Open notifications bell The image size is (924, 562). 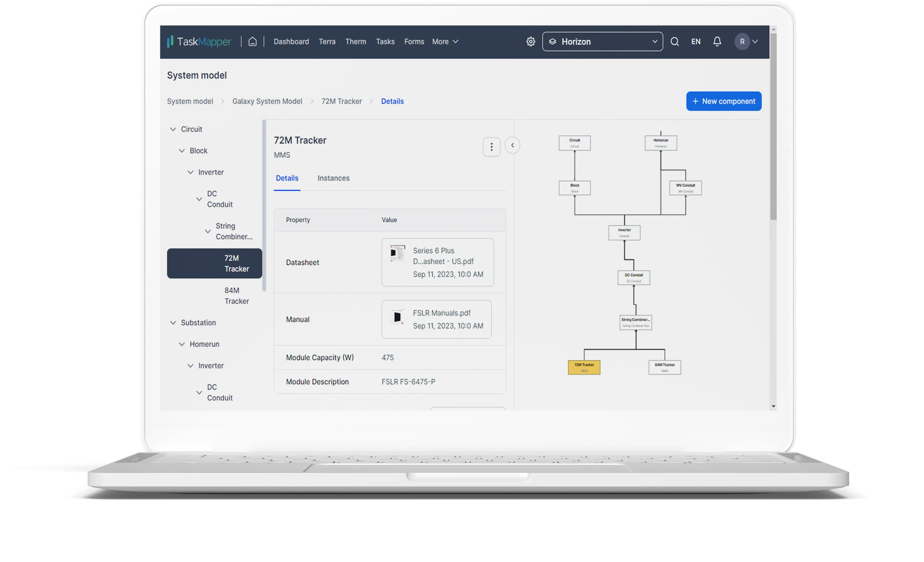[x=717, y=42]
